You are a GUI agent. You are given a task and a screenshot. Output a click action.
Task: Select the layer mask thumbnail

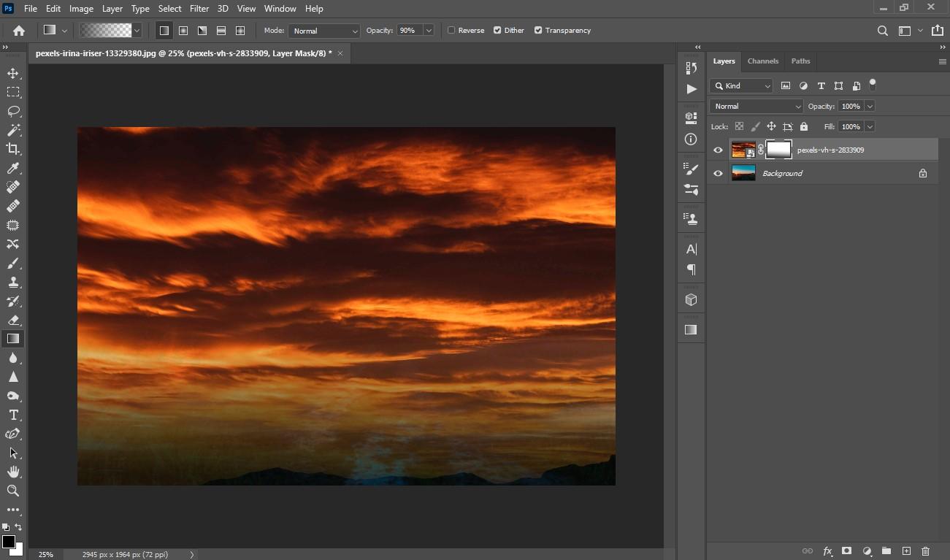tap(778, 150)
